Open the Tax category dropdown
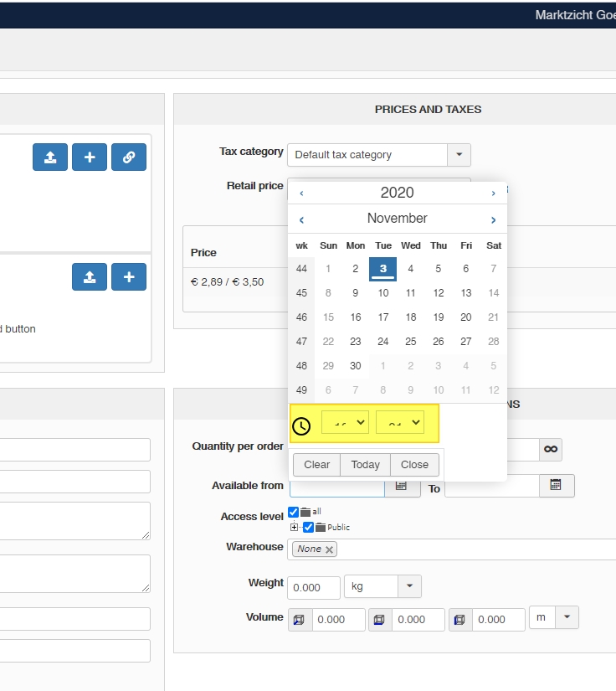Viewport: 616px width, 691px height. [459, 155]
